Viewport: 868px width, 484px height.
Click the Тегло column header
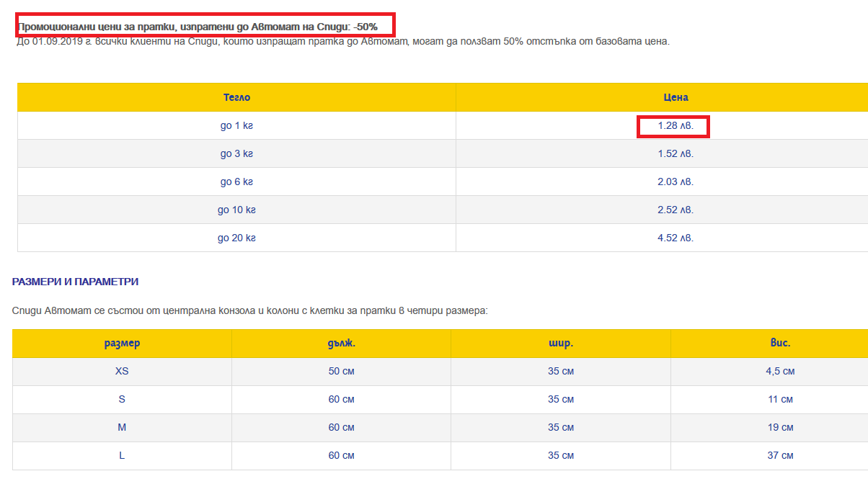point(236,97)
